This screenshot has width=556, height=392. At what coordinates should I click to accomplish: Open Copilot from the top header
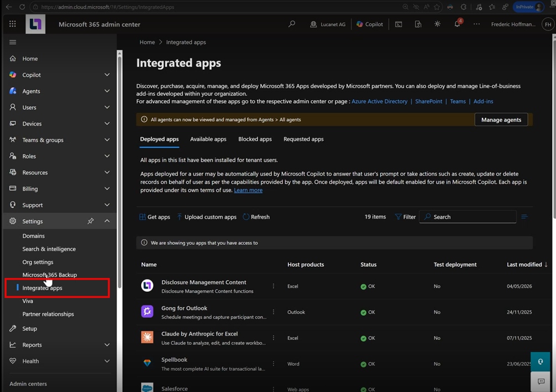369,24
